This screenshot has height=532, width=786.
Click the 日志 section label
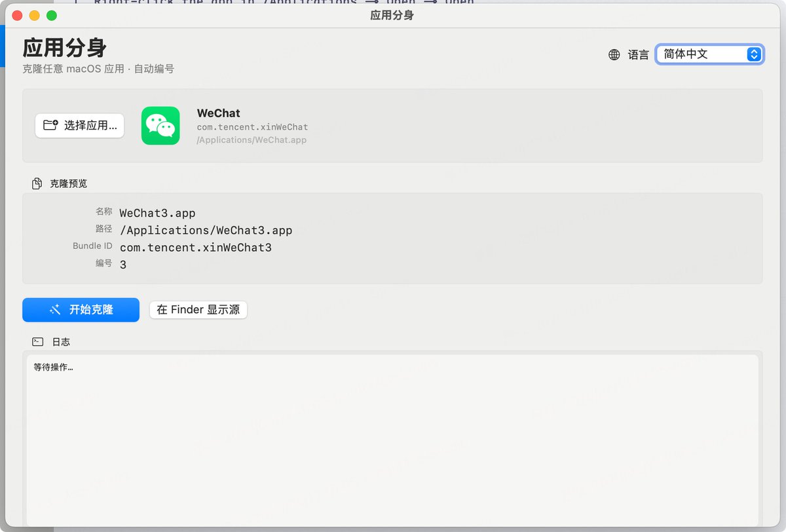(x=61, y=342)
